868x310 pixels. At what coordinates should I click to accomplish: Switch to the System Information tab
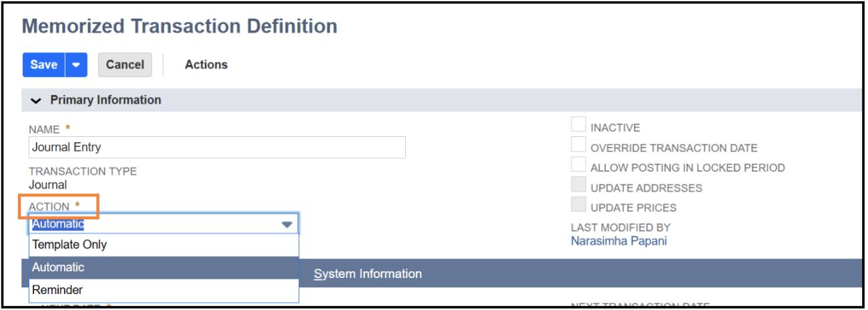[x=368, y=274]
